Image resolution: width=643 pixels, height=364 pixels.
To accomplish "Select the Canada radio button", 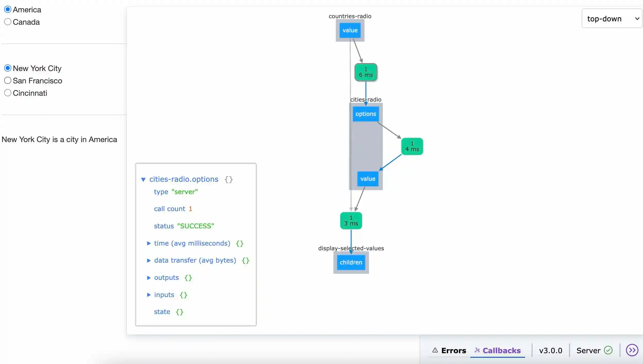I will 7,22.
